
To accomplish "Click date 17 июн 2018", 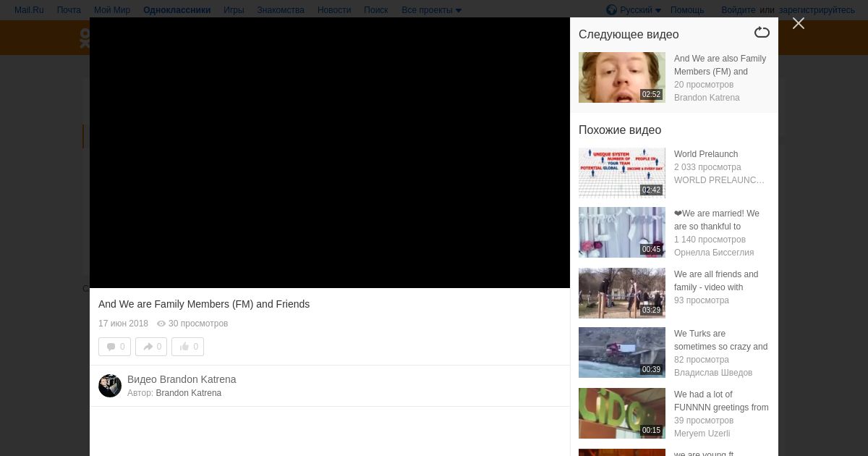I will pos(123,324).
